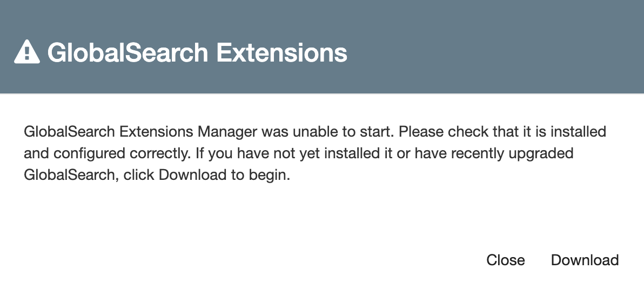Click the word "Extensions" in the header title
Image resolution: width=644 pixels, height=296 pixels.
click(281, 52)
